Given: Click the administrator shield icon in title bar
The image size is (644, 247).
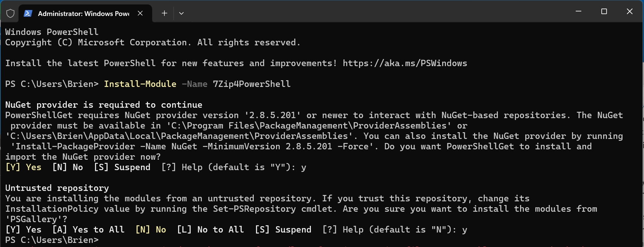Looking at the screenshot, I should coord(10,13).
